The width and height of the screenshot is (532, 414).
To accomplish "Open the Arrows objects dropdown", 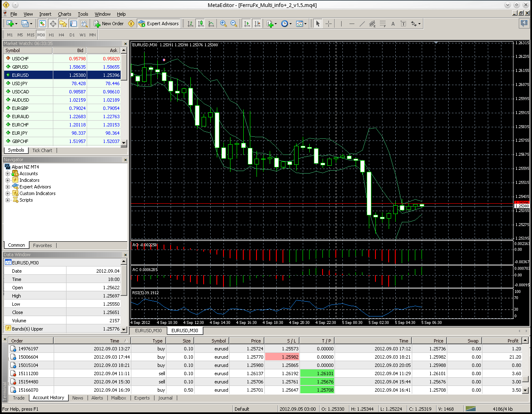I will 419,24.
